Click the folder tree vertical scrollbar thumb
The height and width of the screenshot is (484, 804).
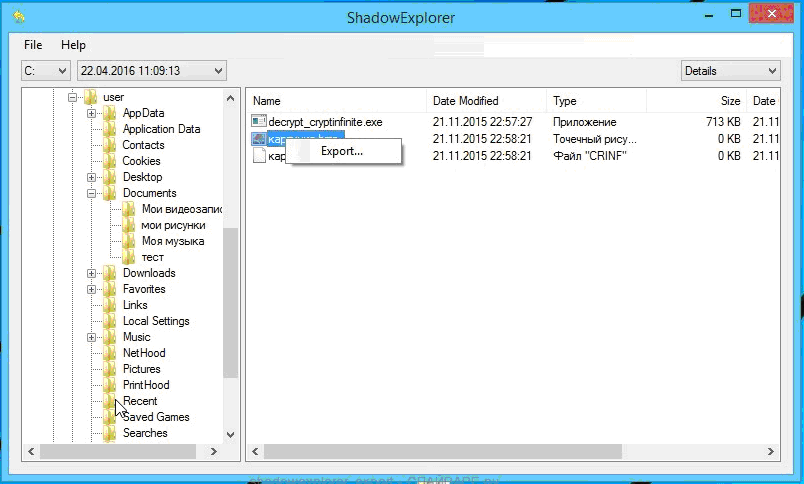[x=230, y=302]
